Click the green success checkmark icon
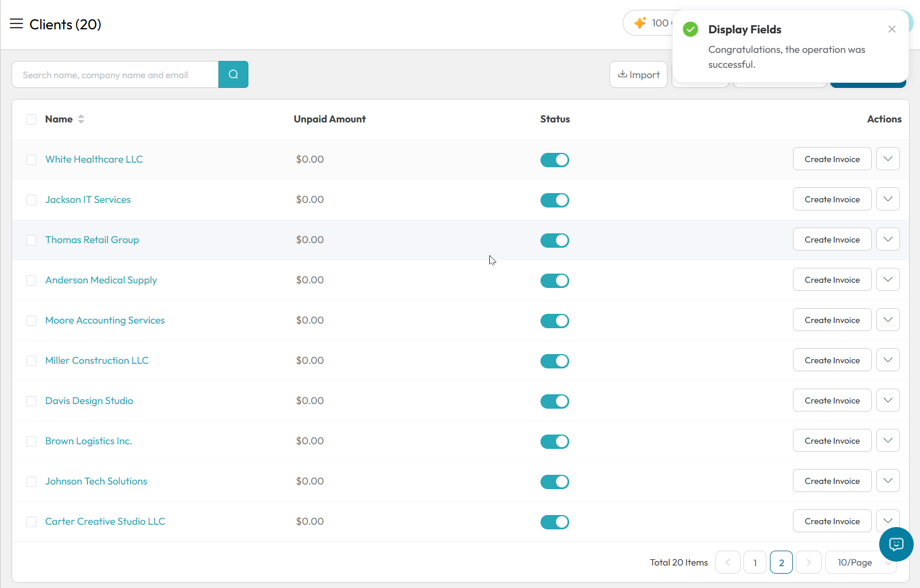The image size is (920, 588). click(691, 29)
